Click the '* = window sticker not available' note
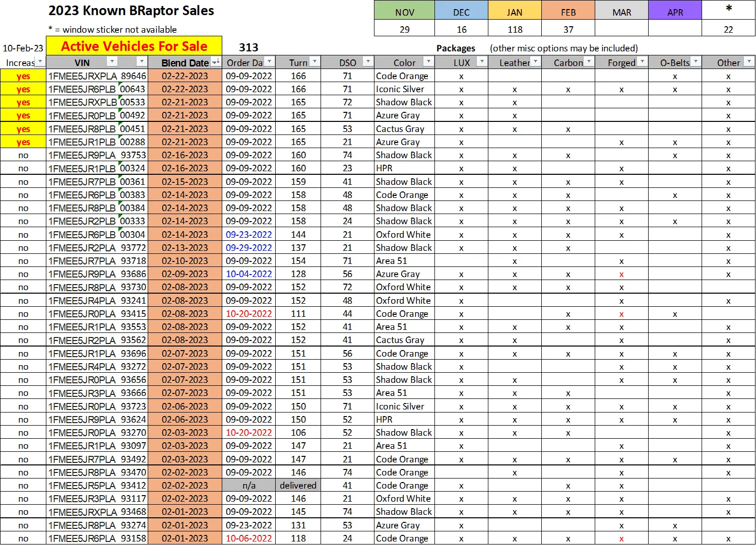Viewport: 756px width, 545px height. 112,29
